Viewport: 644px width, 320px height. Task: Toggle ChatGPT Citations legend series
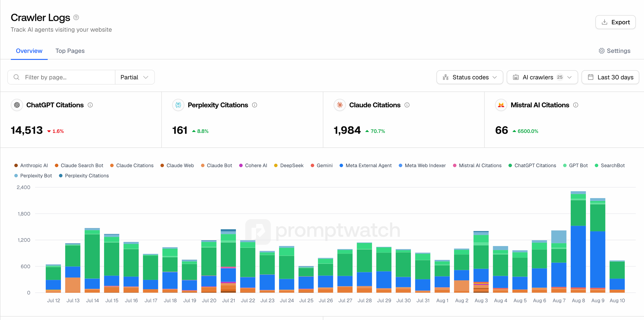(x=532, y=165)
